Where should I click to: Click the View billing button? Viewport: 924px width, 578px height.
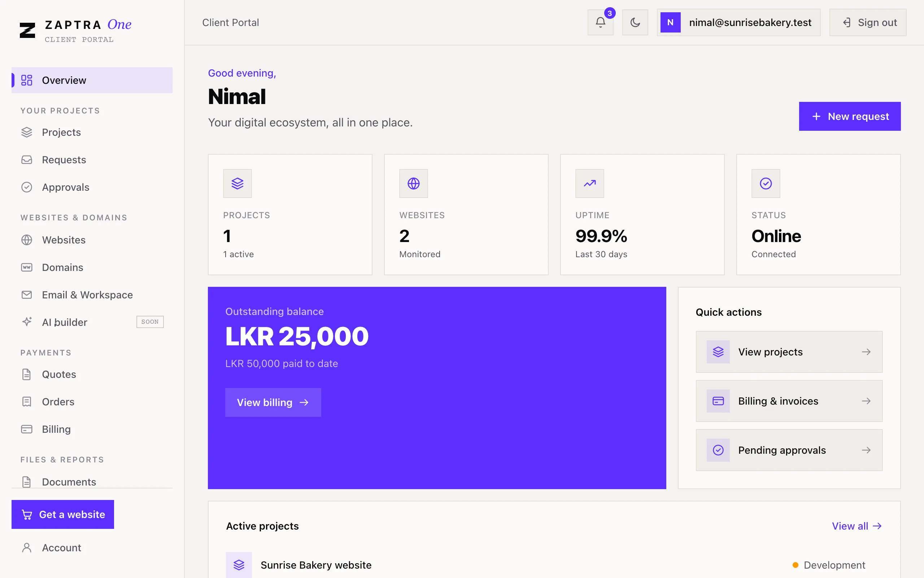point(273,402)
